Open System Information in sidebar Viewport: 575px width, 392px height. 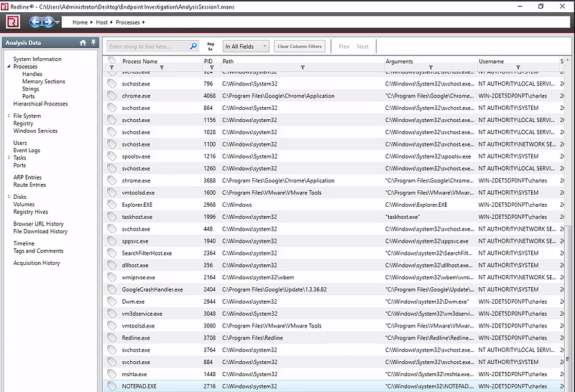pos(37,59)
